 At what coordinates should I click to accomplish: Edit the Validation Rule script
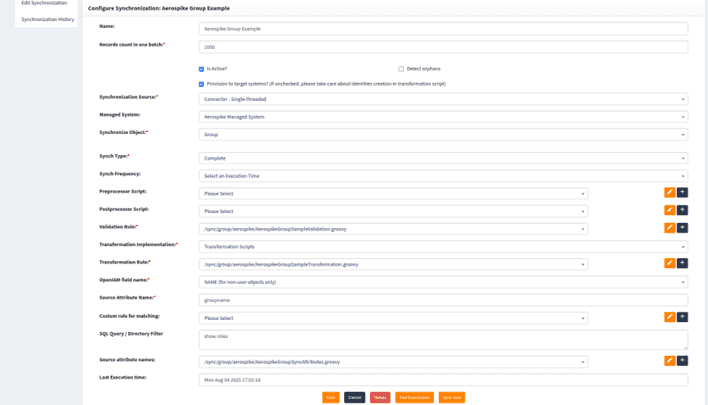click(x=670, y=228)
